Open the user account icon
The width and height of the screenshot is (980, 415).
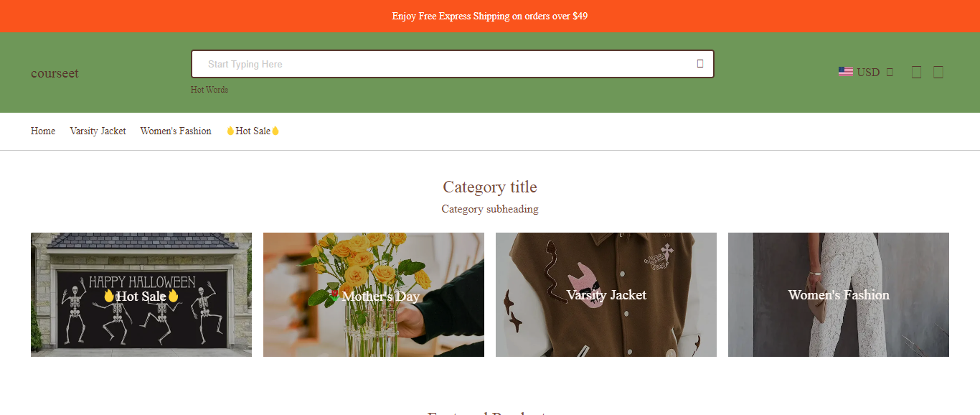pos(916,72)
